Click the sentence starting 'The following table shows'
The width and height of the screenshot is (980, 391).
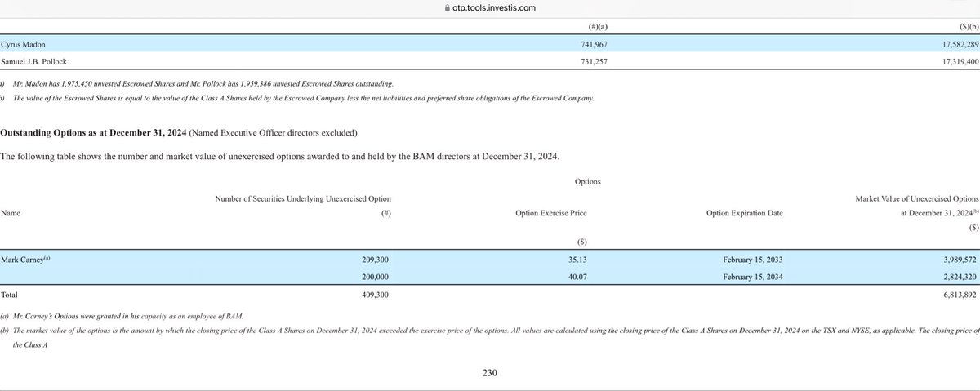click(x=281, y=156)
